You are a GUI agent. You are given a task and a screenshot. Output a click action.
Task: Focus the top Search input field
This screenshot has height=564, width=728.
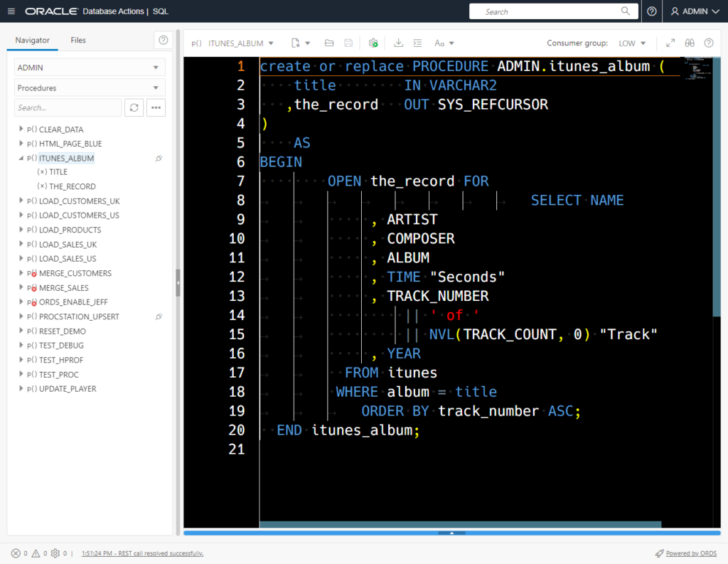[x=553, y=11]
